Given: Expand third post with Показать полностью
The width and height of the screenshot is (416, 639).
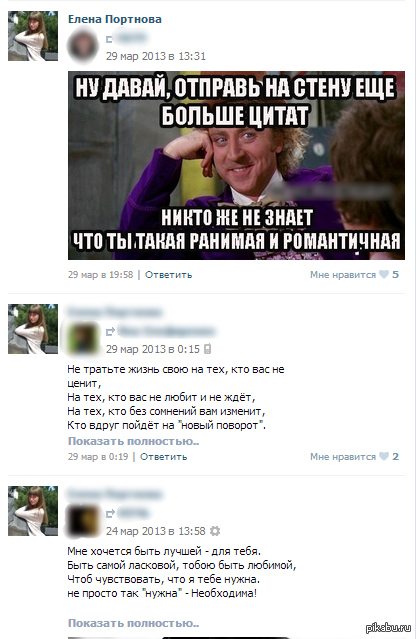Looking at the screenshot, I should (133, 623).
